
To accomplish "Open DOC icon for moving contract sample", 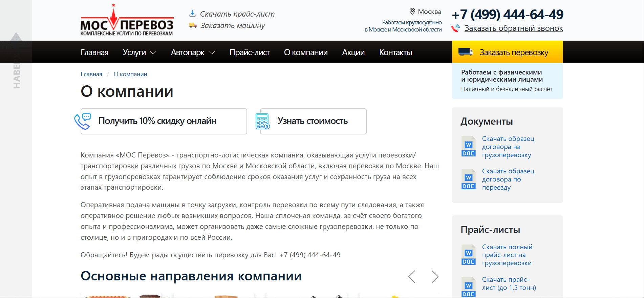I will pos(468,179).
